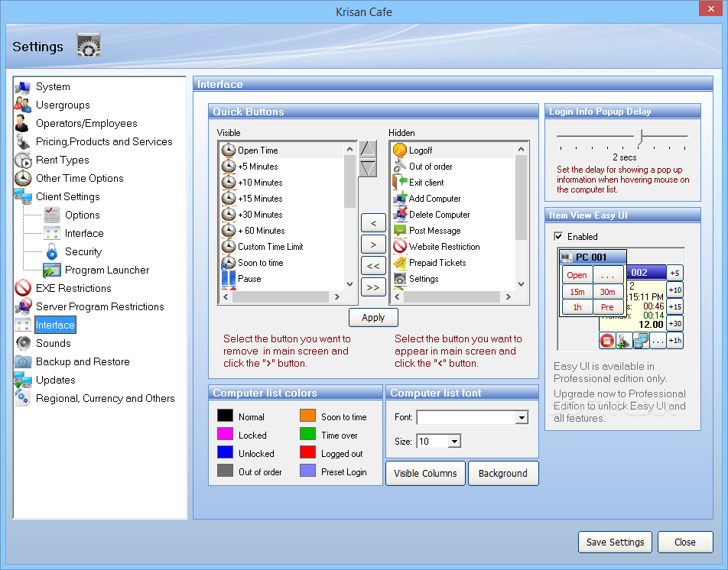Image resolution: width=728 pixels, height=570 pixels.
Task: Click the '<<' move all button
Action: (x=373, y=266)
